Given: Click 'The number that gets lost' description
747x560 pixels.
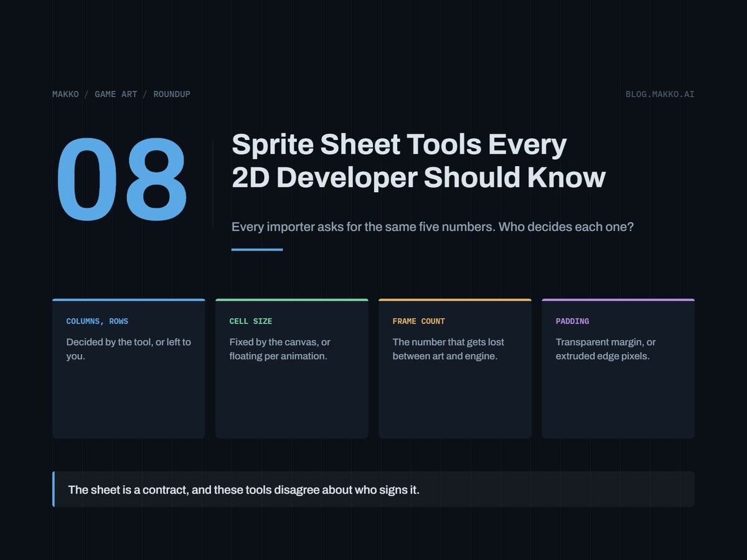Looking at the screenshot, I should (x=448, y=349).
